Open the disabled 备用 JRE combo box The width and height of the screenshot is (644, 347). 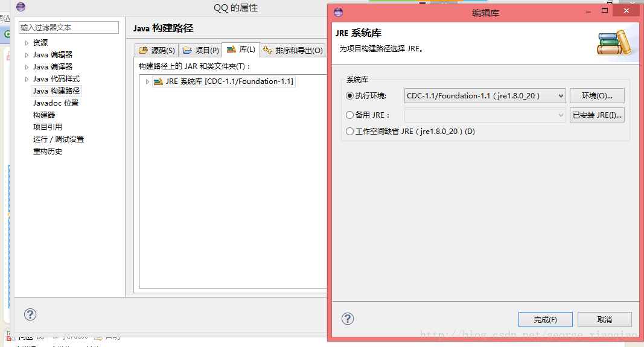point(485,115)
